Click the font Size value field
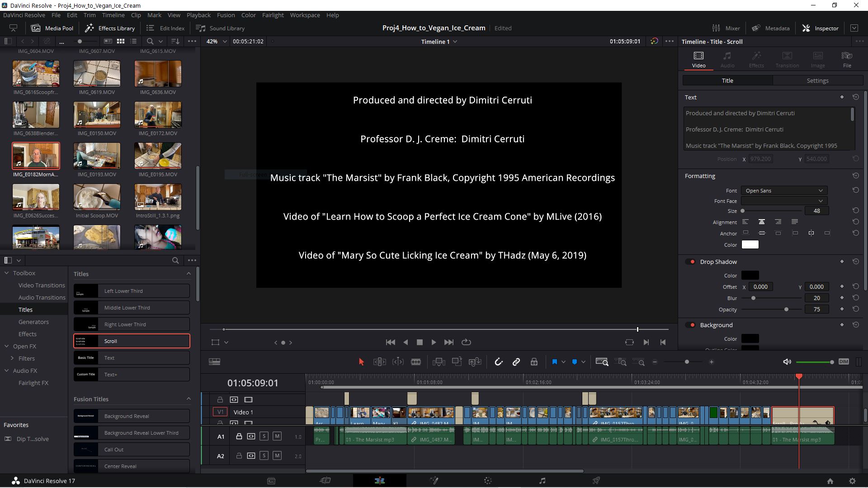This screenshot has width=868, height=488. (816, 211)
